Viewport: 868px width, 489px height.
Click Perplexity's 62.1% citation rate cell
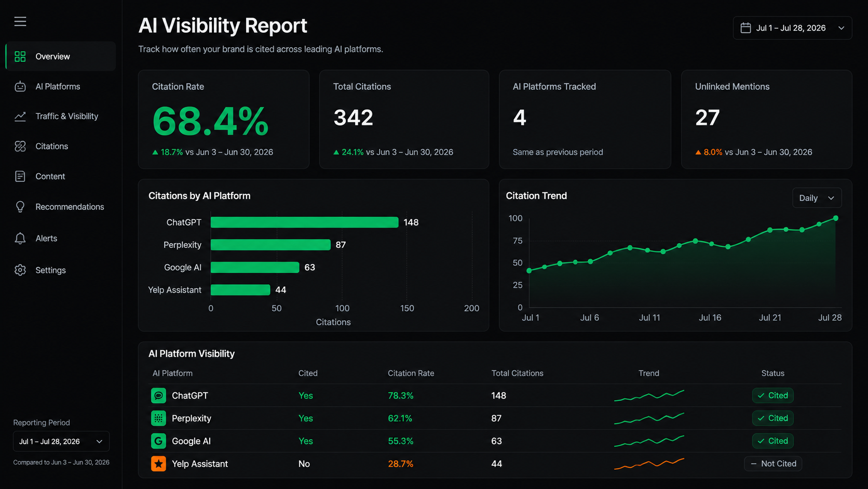coord(400,418)
